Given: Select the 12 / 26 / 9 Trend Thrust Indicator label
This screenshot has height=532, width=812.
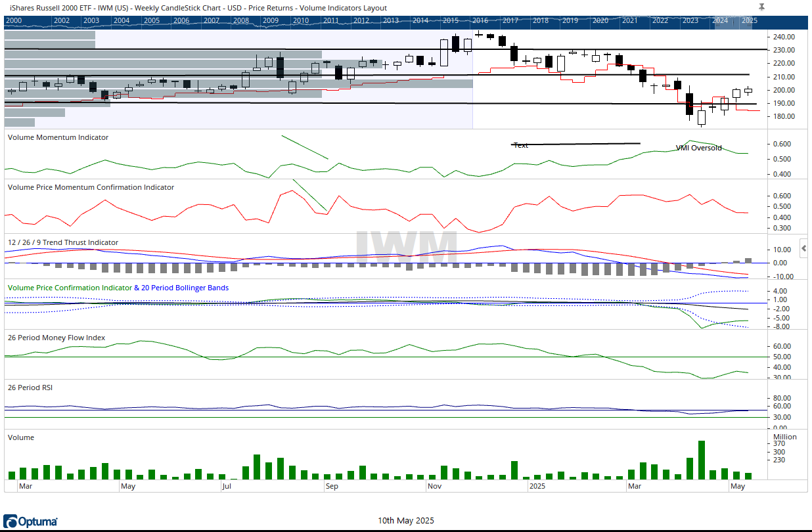Looking at the screenshot, I should pyautogui.click(x=63, y=242).
